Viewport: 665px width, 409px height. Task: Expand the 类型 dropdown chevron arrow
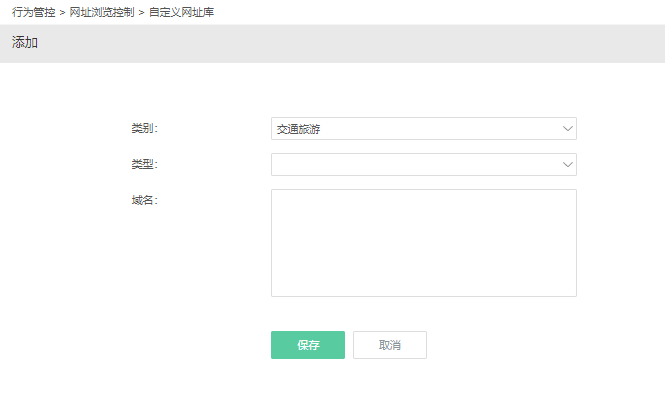click(x=567, y=165)
